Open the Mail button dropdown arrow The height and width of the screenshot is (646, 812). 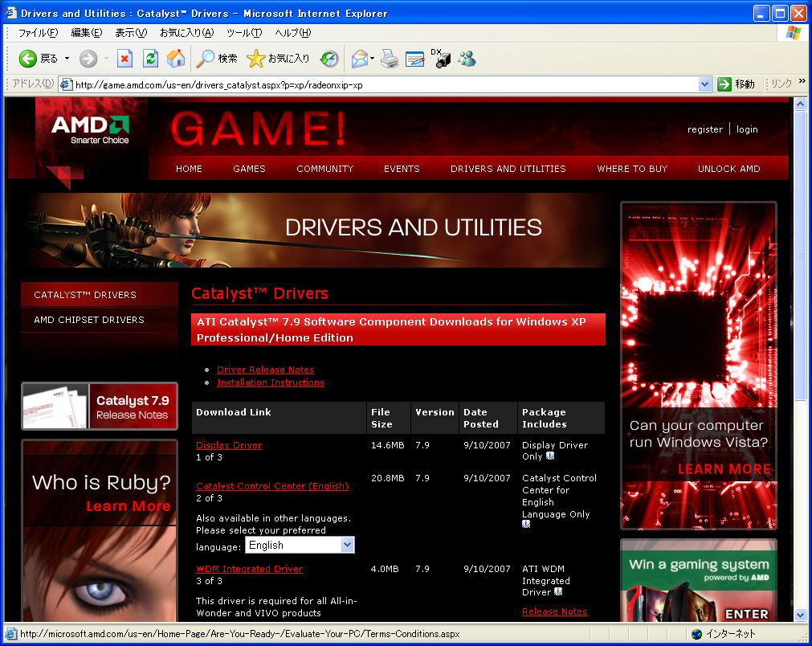372,59
